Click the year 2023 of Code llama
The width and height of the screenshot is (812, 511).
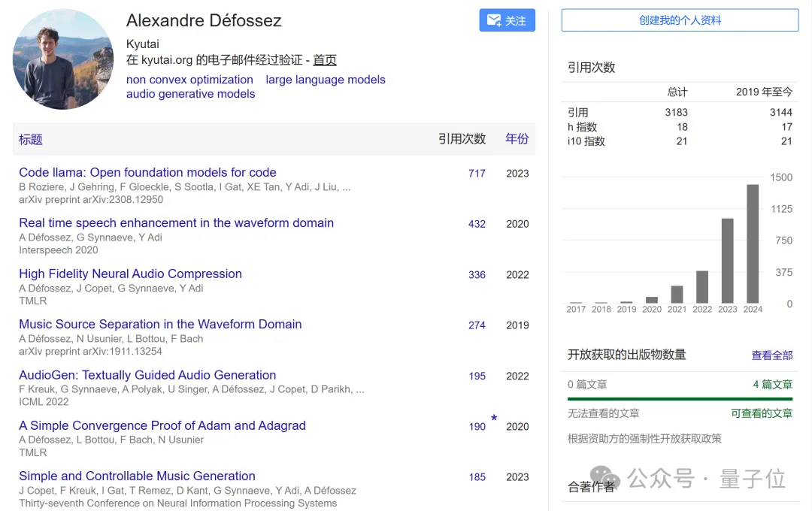coord(517,174)
